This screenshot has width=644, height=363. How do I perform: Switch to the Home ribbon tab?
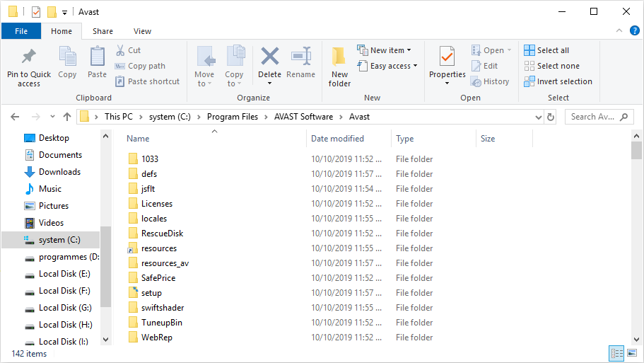click(62, 31)
